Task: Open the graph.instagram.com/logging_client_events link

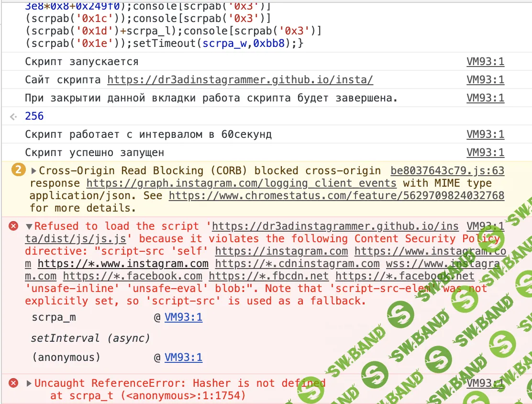Action: pyautogui.click(x=241, y=183)
